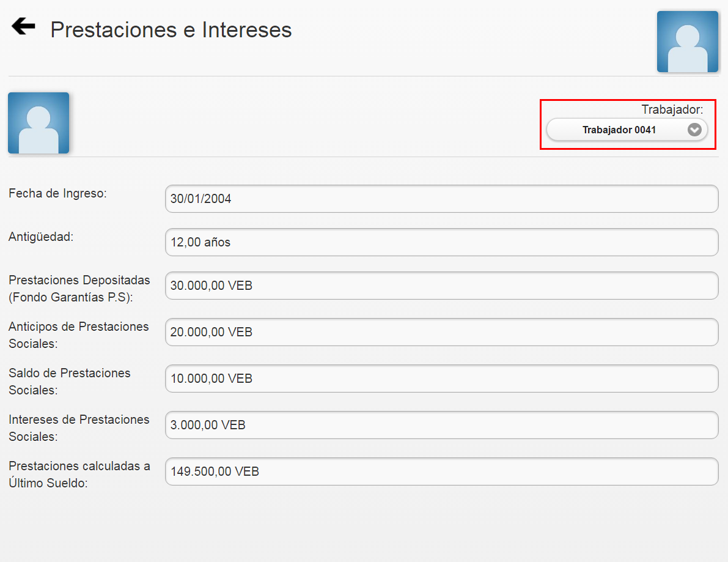
Task: Click the 30/01/2004 date value
Action: click(x=202, y=198)
